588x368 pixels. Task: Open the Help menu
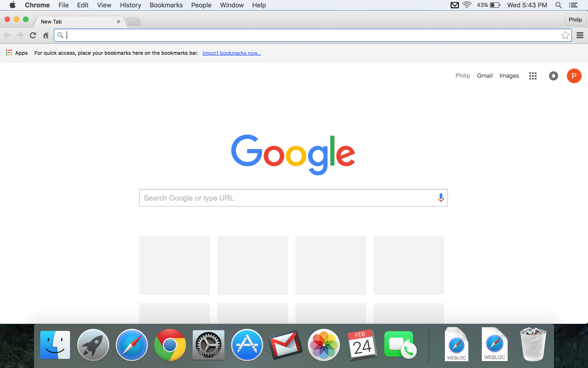(x=259, y=5)
